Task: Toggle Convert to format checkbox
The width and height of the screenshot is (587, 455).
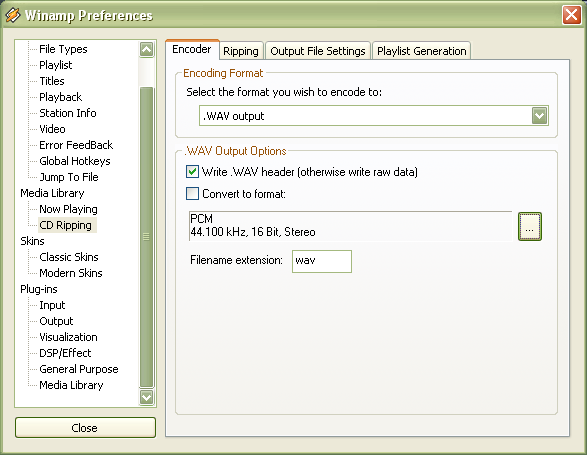Action: (192, 194)
